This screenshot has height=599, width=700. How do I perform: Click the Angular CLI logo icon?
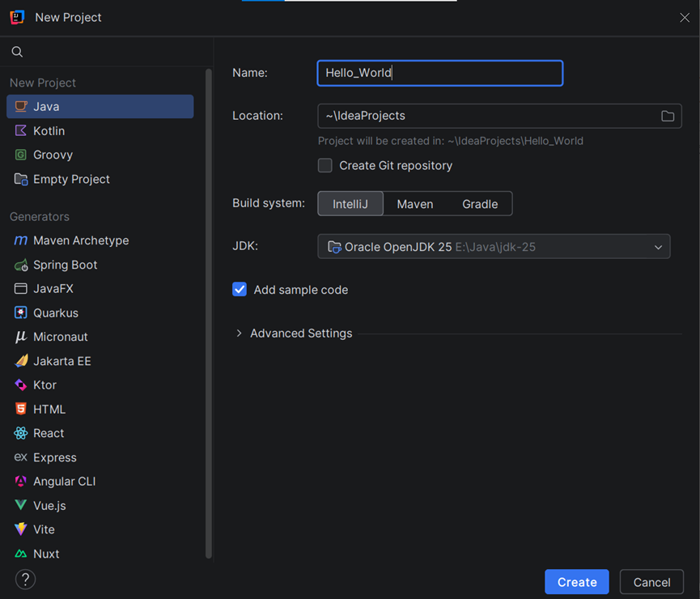[x=21, y=481]
